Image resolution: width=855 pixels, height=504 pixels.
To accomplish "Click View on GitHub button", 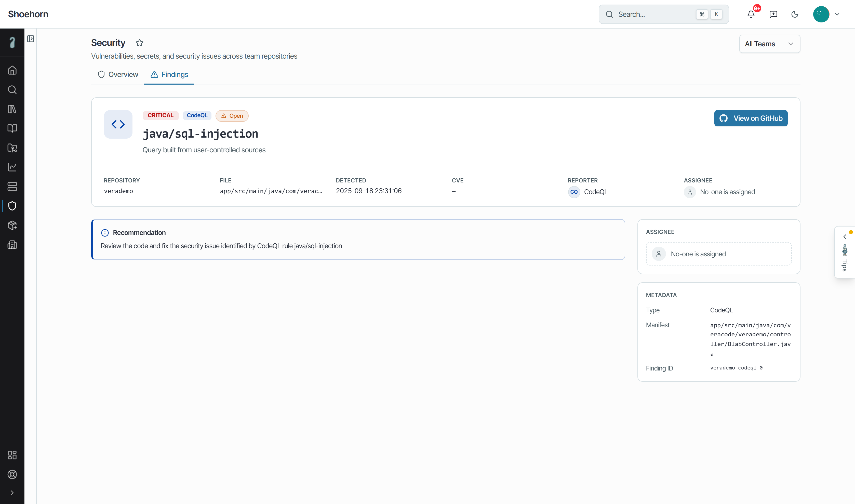I will (751, 118).
